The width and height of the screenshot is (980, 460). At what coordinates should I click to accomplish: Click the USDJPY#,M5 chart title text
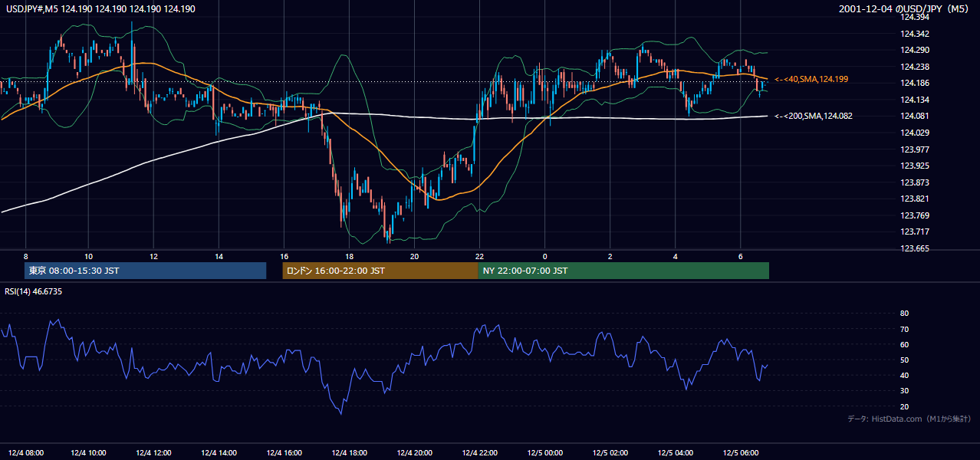click(x=99, y=8)
